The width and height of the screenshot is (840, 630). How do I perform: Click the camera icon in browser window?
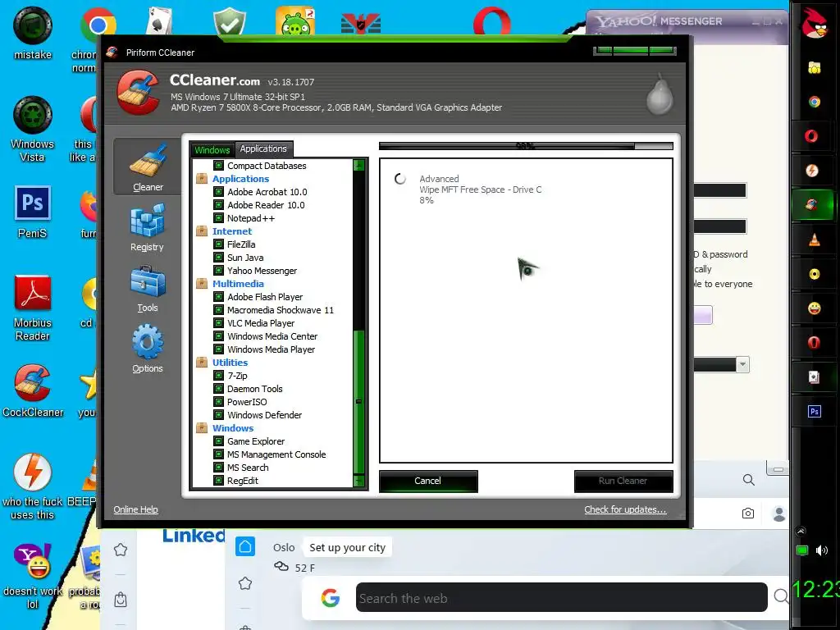coord(748,514)
